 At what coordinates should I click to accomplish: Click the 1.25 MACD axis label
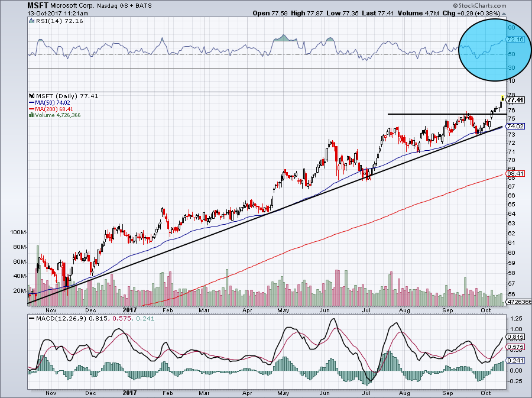515,318
